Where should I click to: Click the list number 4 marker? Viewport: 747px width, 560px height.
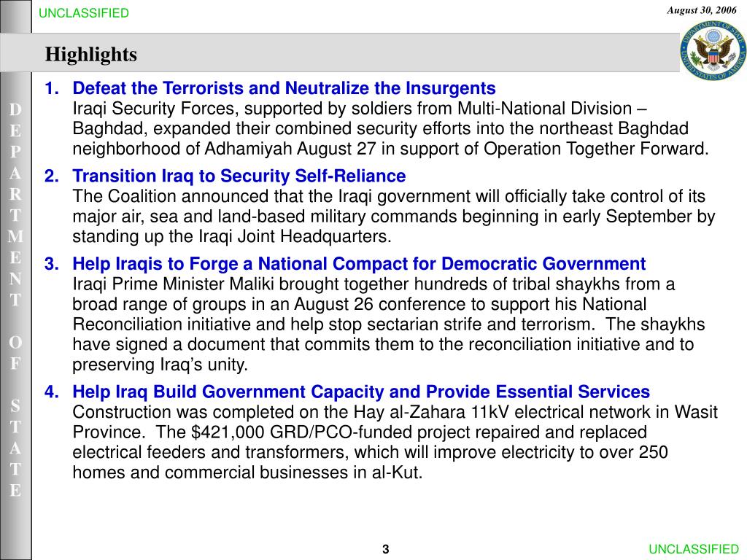(52, 392)
